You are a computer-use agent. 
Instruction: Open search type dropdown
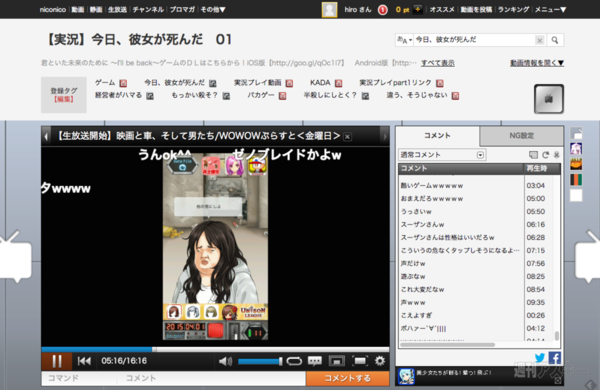pos(404,40)
